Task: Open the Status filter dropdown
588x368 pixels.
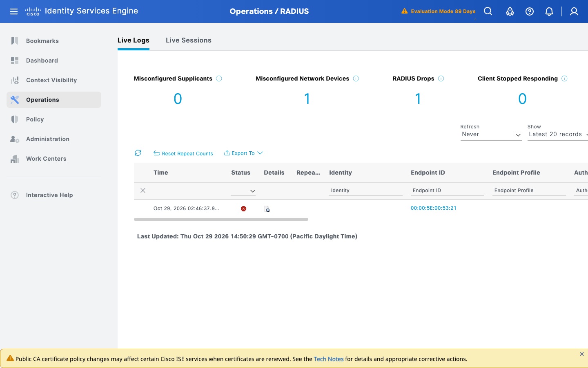Action: point(243,191)
